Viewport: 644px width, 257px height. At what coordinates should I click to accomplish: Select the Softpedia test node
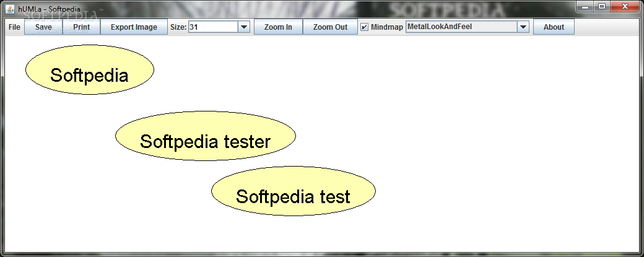click(x=294, y=191)
